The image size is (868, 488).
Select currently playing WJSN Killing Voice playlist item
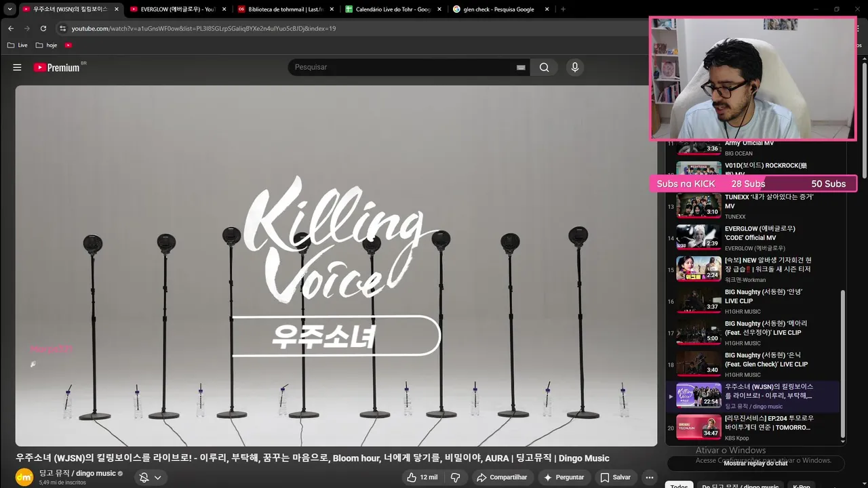(x=752, y=396)
